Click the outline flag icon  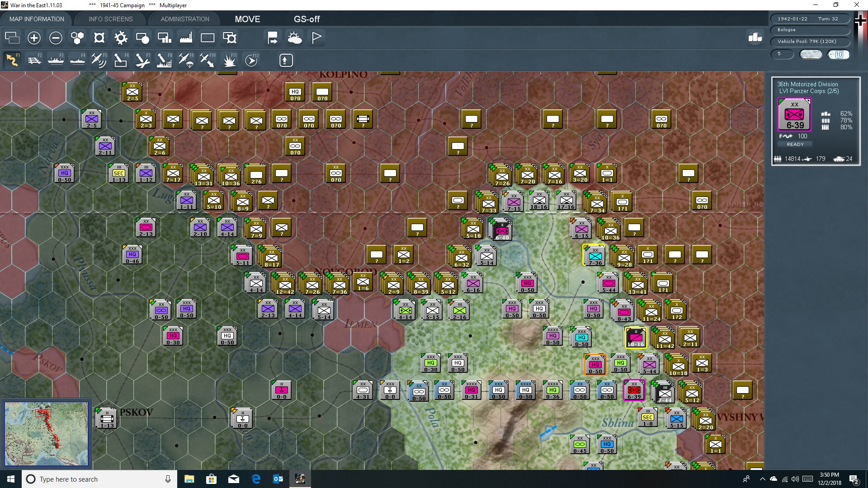(x=316, y=38)
